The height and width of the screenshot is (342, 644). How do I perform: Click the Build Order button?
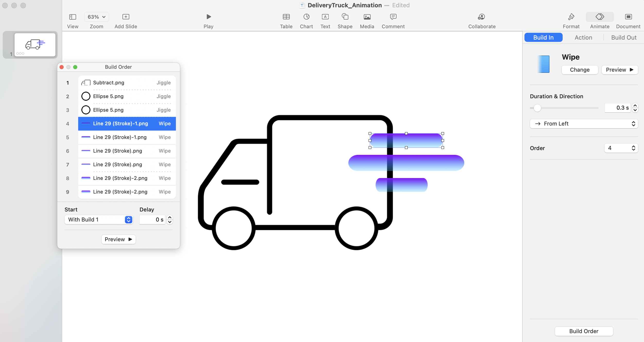(584, 331)
